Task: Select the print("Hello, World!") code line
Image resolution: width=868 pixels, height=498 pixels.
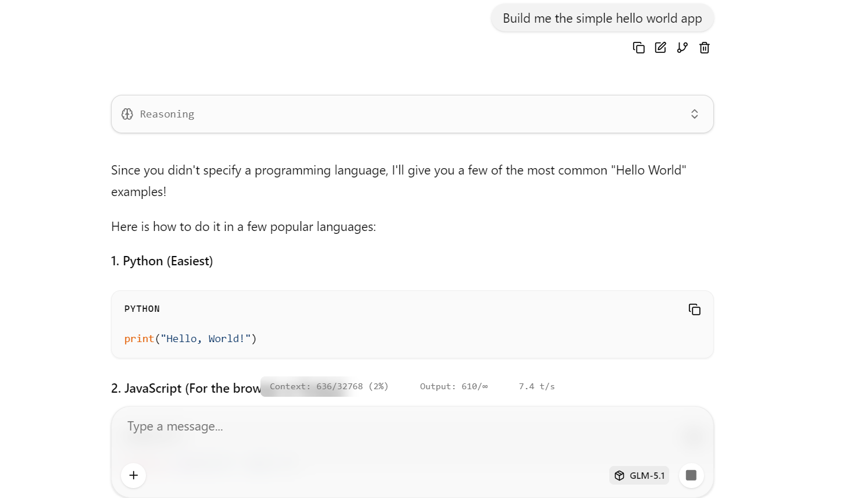Action: [190, 339]
